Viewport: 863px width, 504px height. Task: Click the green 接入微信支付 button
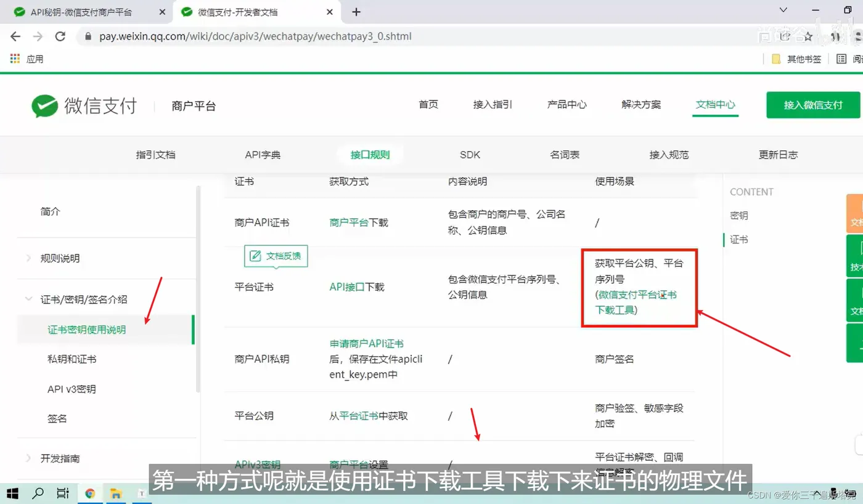point(813,105)
